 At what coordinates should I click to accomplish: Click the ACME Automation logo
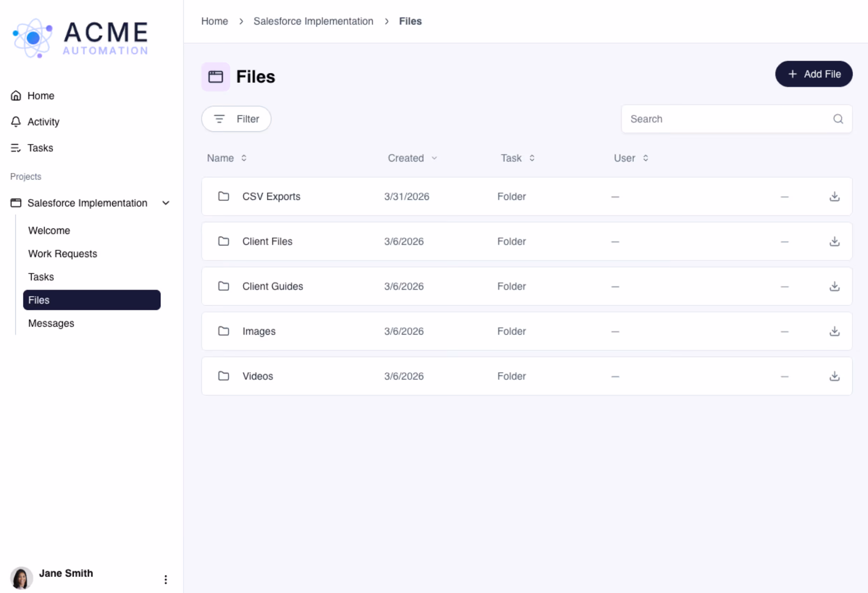[81, 38]
